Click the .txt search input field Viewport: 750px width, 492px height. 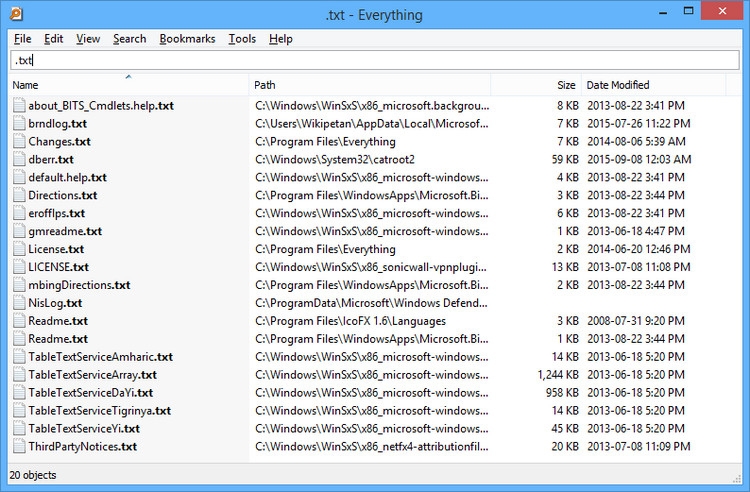(x=375, y=60)
